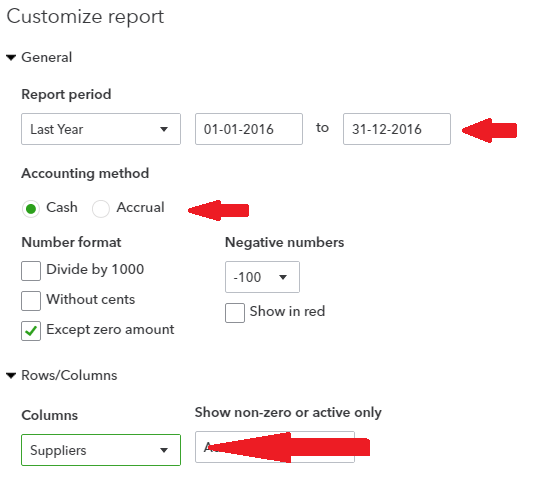Enable the Show in red checkbox
This screenshot has width=545, height=478.
point(235,313)
